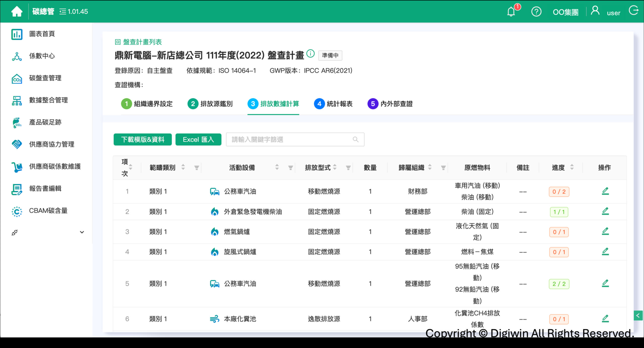
Task: Switch to step 2 排放源鑑別
Action: tap(210, 104)
